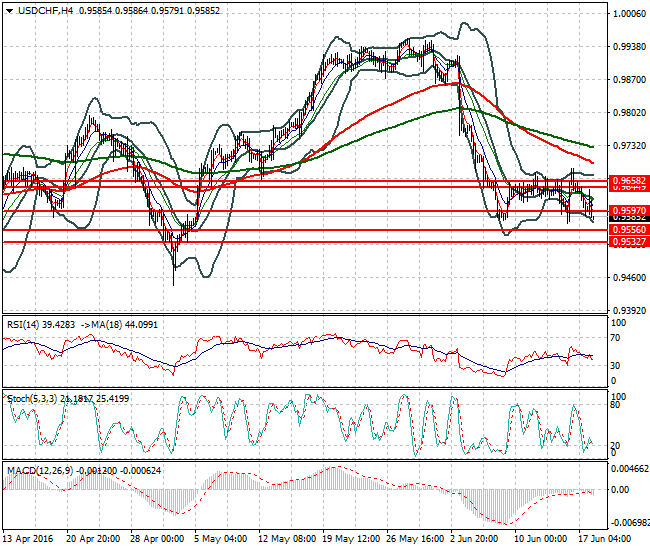Click the 80 level on Stochastic scale

tap(616, 405)
